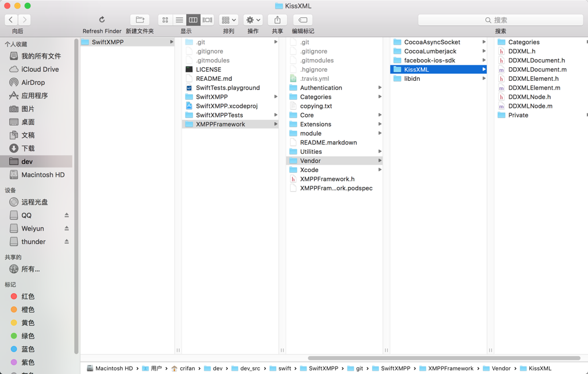Create a new folder via toolbar icon
Image resolution: width=588 pixels, height=374 pixels.
click(x=140, y=20)
